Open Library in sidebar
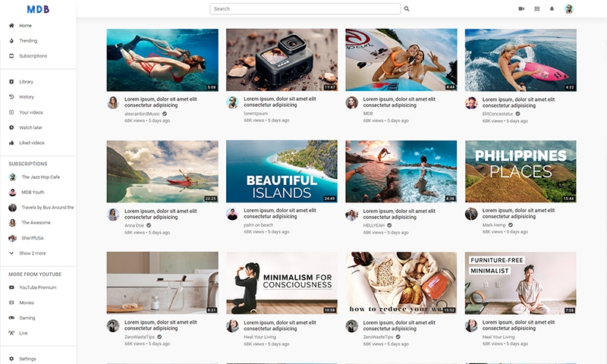 (x=27, y=82)
